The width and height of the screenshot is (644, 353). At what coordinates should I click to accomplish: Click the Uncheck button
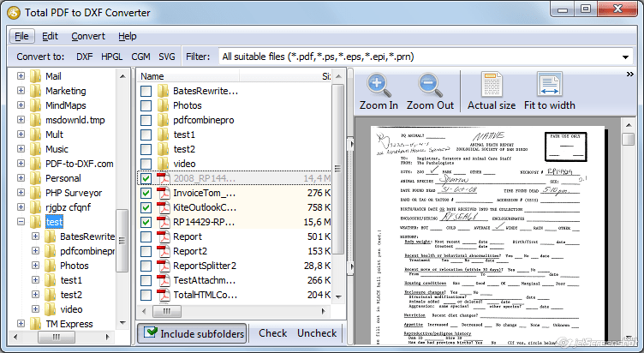(317, 333)
